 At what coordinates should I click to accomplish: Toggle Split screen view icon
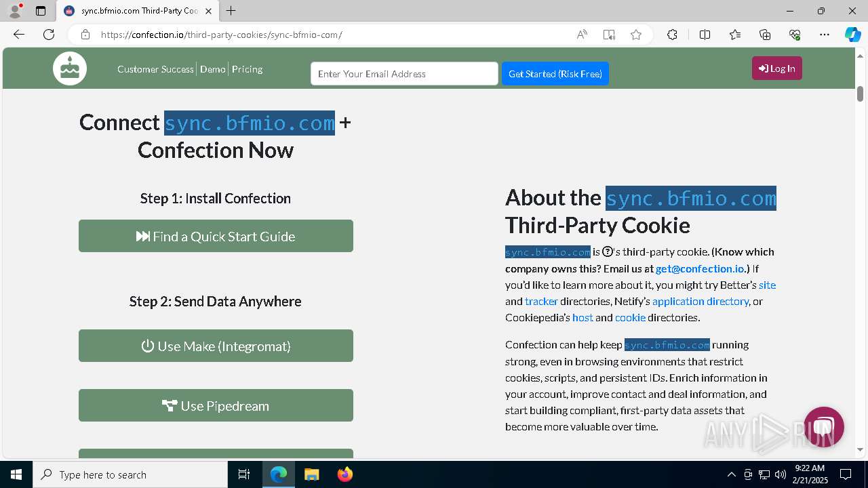705,35
